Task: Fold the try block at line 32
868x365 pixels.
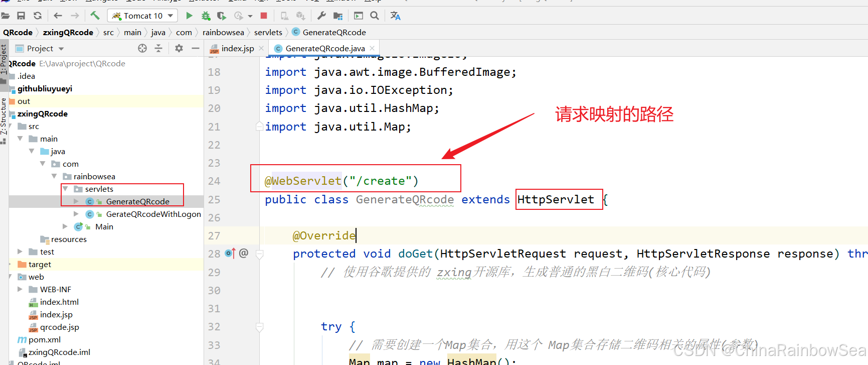Action: point(260,327)
